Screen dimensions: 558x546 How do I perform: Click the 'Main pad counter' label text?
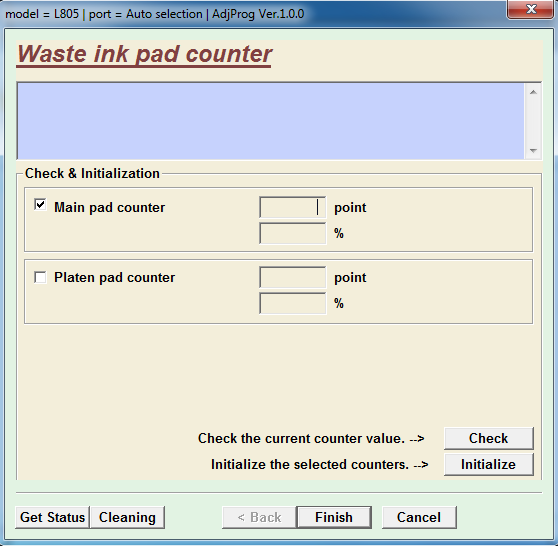(x=109, y=207)
